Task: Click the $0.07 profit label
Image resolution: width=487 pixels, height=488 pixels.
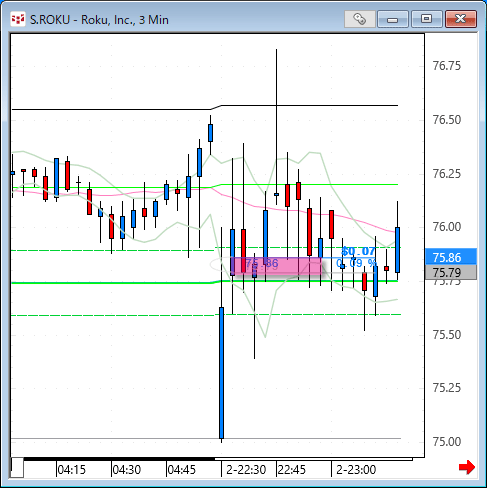Action: point(358,251)
